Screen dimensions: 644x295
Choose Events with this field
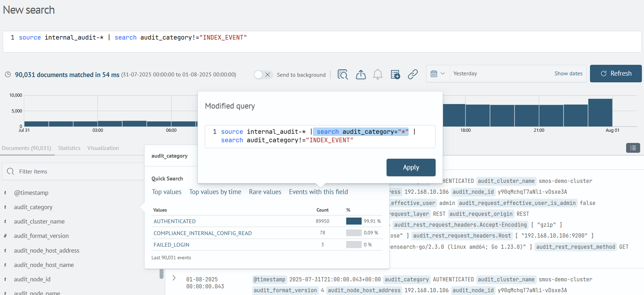point(318,192)
